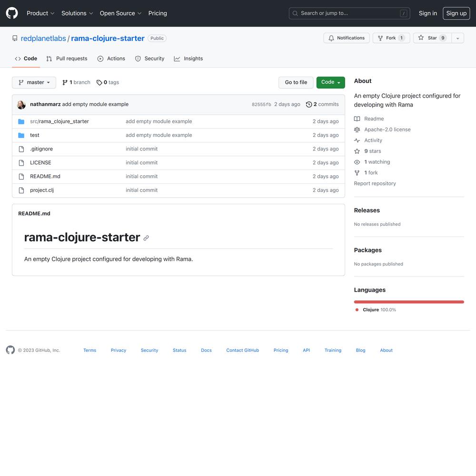The width and height of the screenshot is (476, 476).
Task: Click the star icon in the Star button
Action: tap(421, 38)
